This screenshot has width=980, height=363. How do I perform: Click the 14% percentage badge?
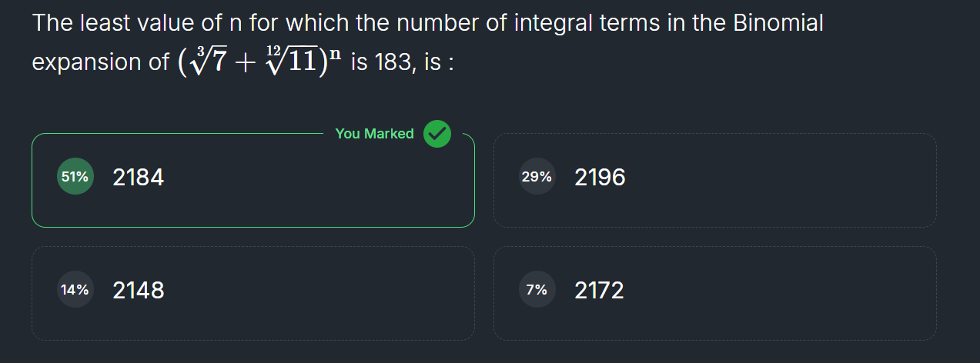pos(75,290)
